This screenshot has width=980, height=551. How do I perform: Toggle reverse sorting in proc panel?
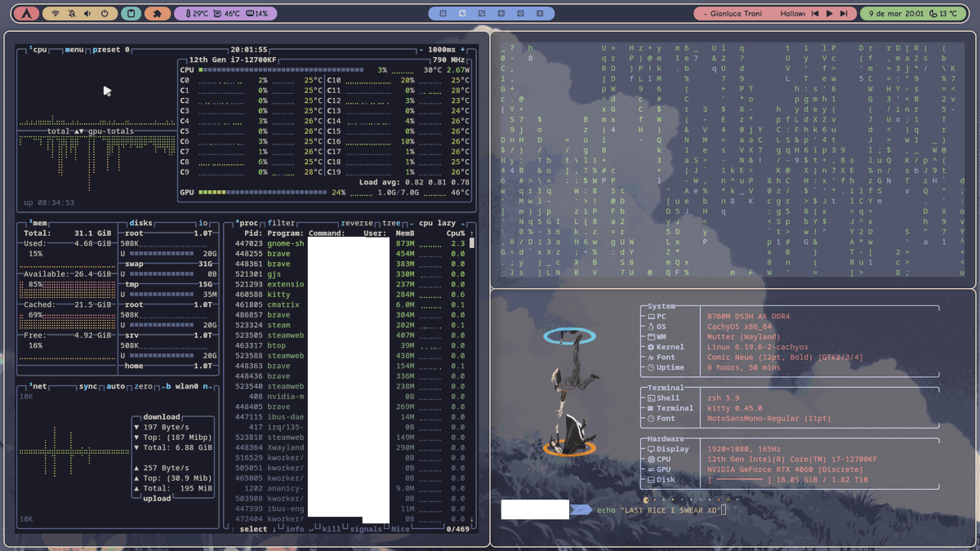coord(357,223)
